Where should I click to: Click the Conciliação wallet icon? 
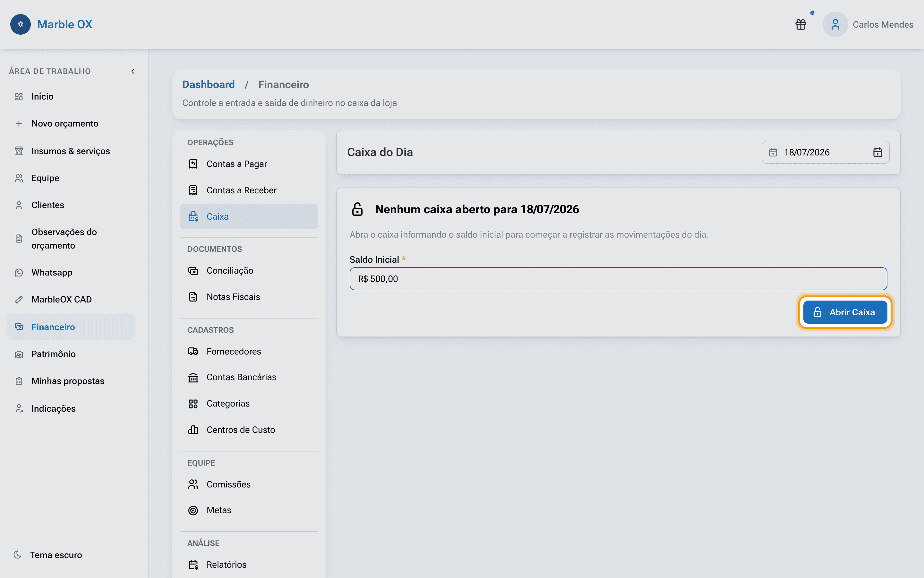(x=193, y=271)
